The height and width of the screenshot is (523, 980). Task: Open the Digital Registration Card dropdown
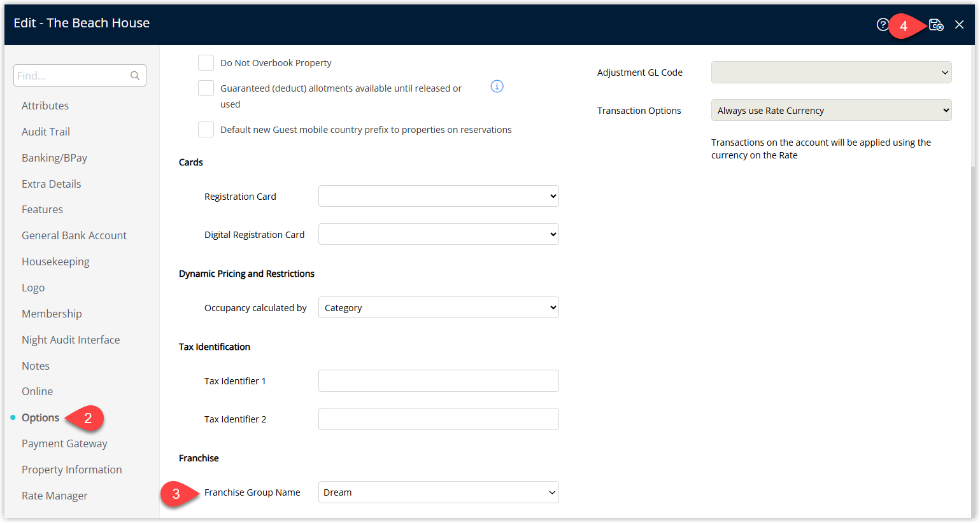[x=438, y=234]
